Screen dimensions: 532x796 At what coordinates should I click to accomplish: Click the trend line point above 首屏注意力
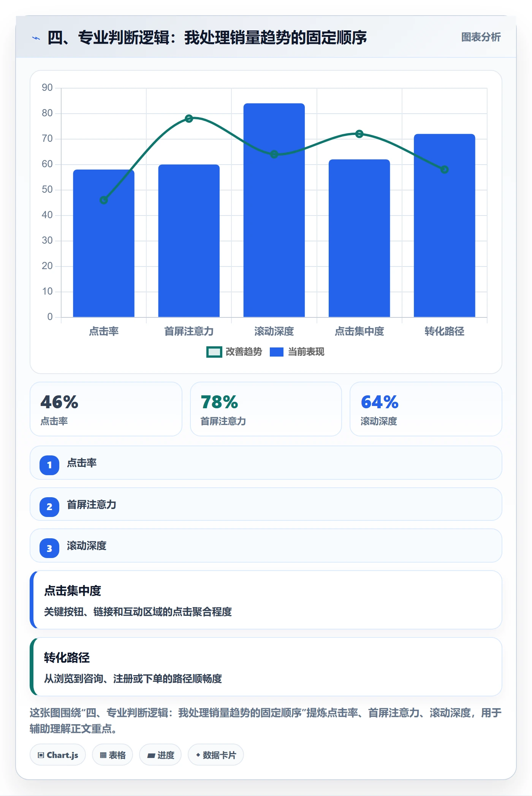[189, 119]
